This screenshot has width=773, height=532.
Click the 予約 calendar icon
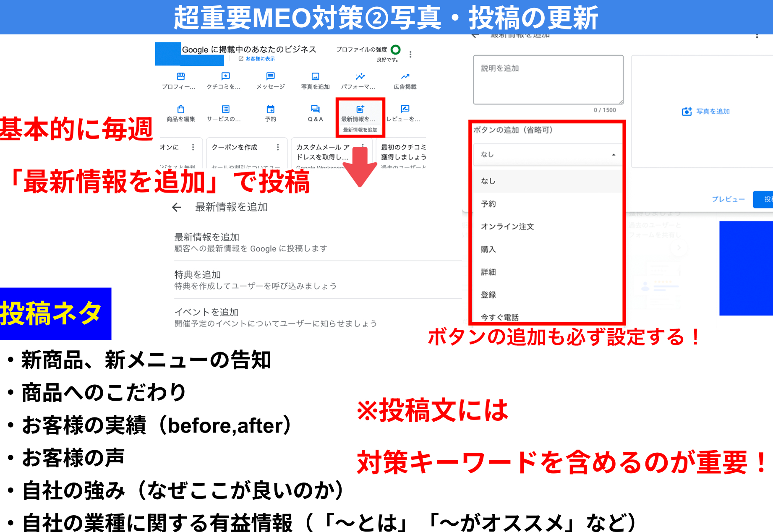(270, 109)
